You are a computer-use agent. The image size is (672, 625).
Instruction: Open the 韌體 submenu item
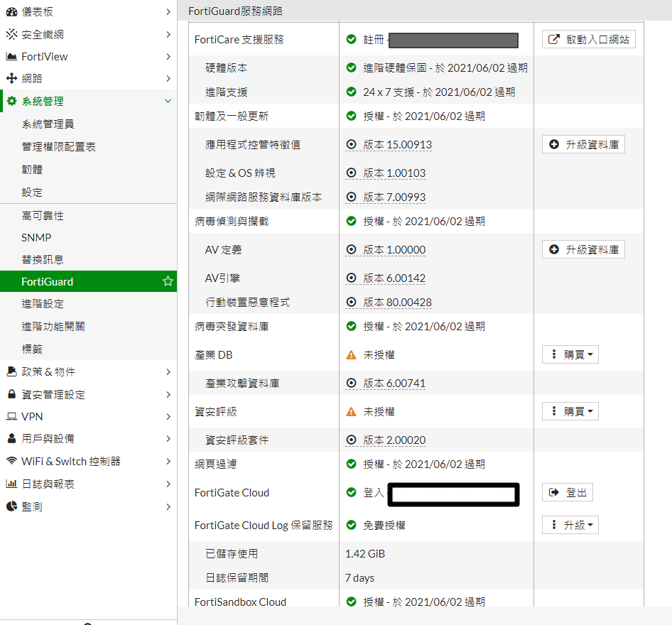(32, 170)
